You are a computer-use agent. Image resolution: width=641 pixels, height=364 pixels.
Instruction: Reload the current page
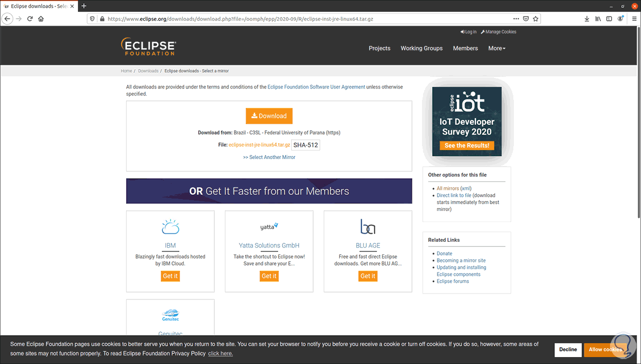[x=30, y=18]
